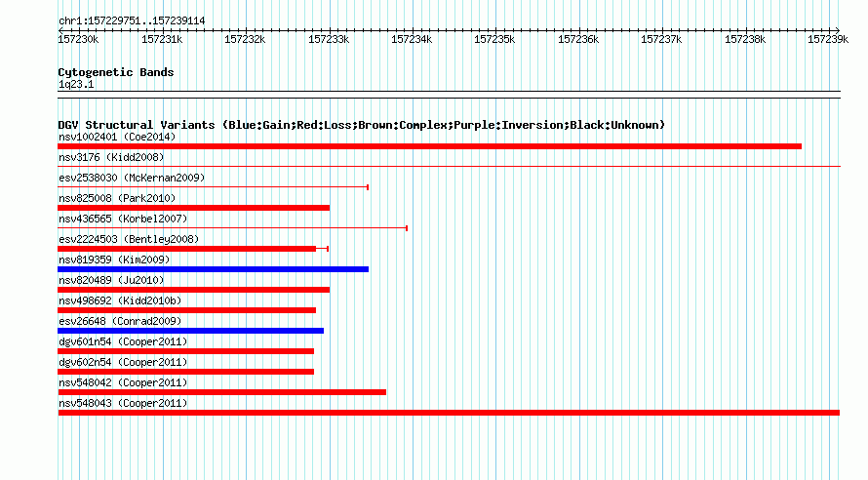Click the thin red nsv3176 variant line
Viewport: 868px width, 480px height.
(449, 167)
